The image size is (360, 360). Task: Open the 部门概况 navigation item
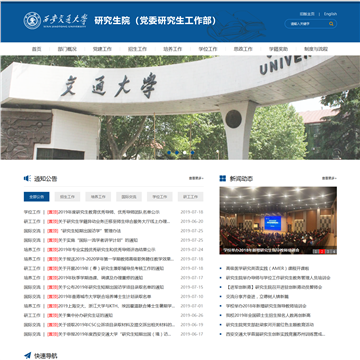click(67, 49)
